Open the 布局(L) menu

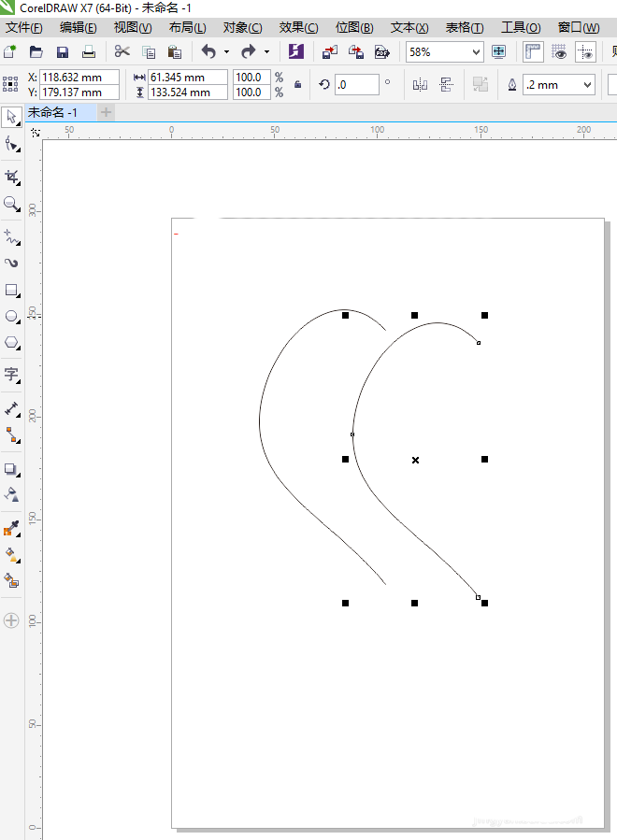coord(188,27)
